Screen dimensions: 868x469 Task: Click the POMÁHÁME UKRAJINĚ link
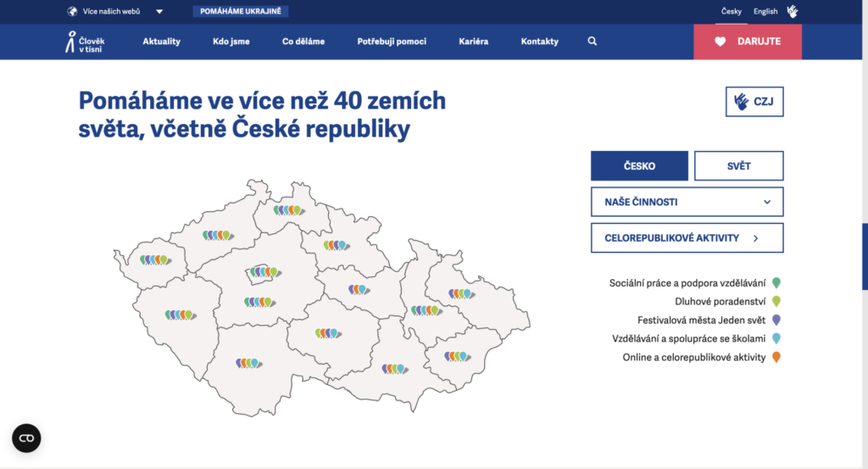pos(241,12)
